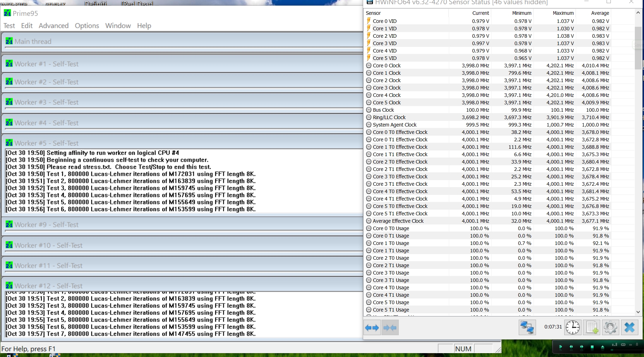The width and height of the screenshot is (644, 357).
Task: Activate the Worker #10 - Self-Test title bar
Action: tap(182, 245)
